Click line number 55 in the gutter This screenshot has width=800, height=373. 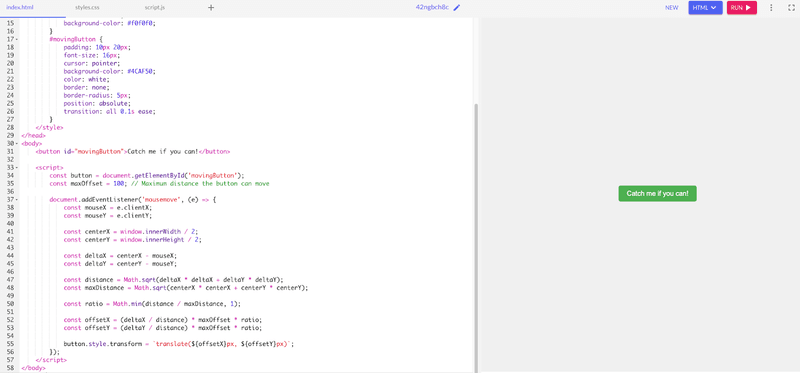click(10, 344)
